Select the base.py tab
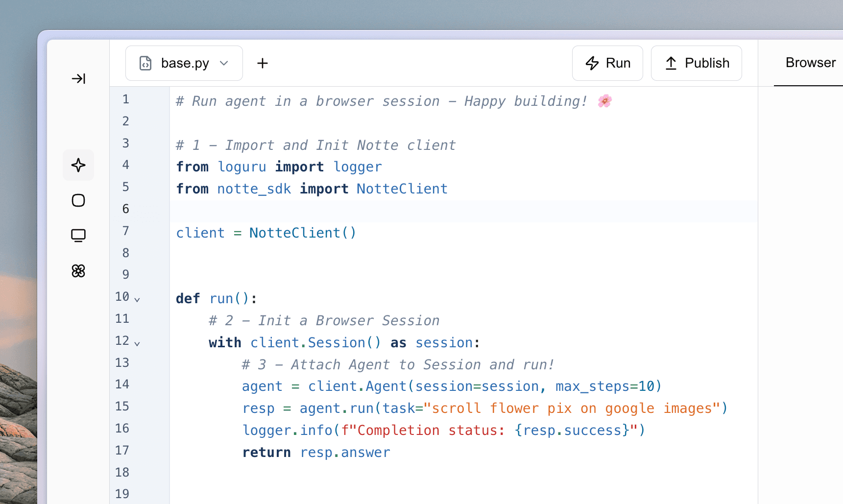 [x=184, y=63]
